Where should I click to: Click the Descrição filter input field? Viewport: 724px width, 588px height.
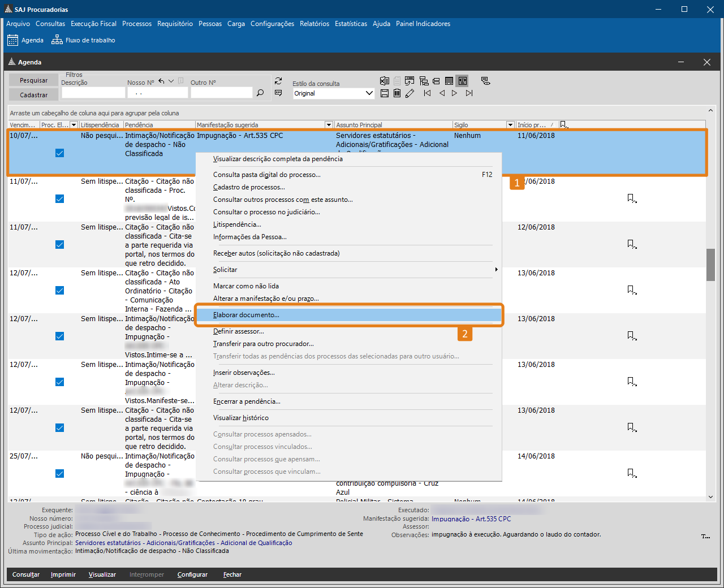[93, 93]
